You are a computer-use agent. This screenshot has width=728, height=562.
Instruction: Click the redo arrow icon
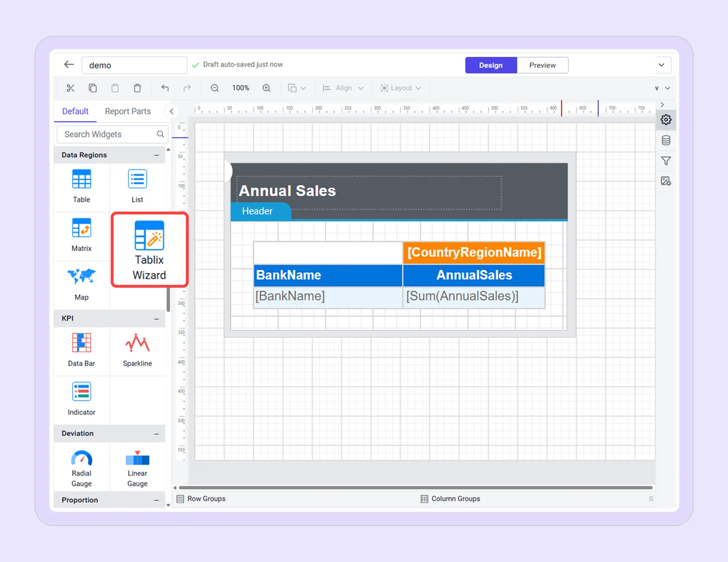pyautogui.click(x=187, y=88)
